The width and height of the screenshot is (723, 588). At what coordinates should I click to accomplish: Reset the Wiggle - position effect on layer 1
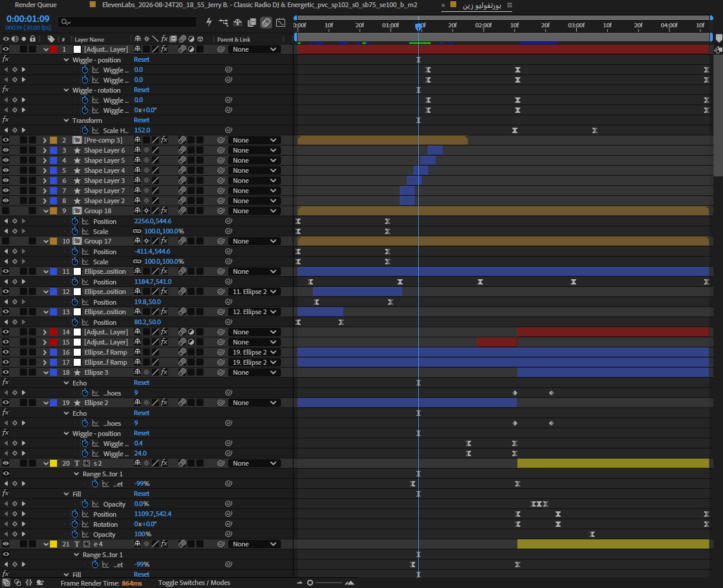(141, 59)
